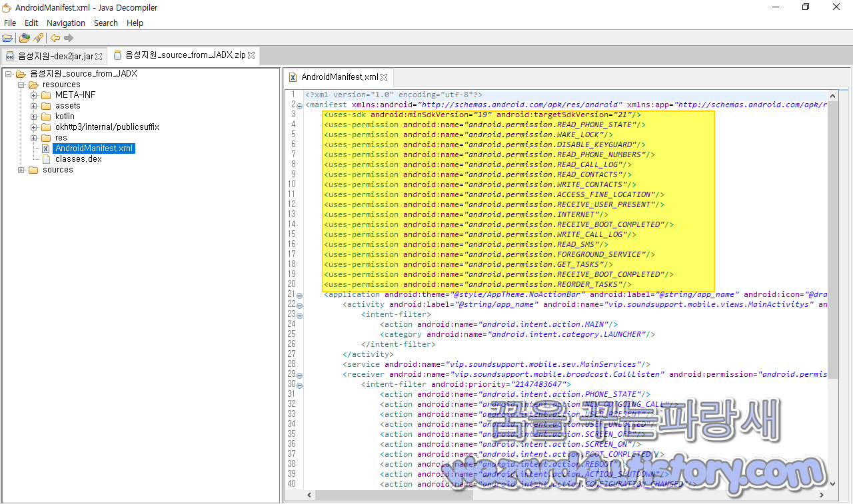Click the MainServices service line
Screen dimensions: 853x504
(x=496, y=364)
